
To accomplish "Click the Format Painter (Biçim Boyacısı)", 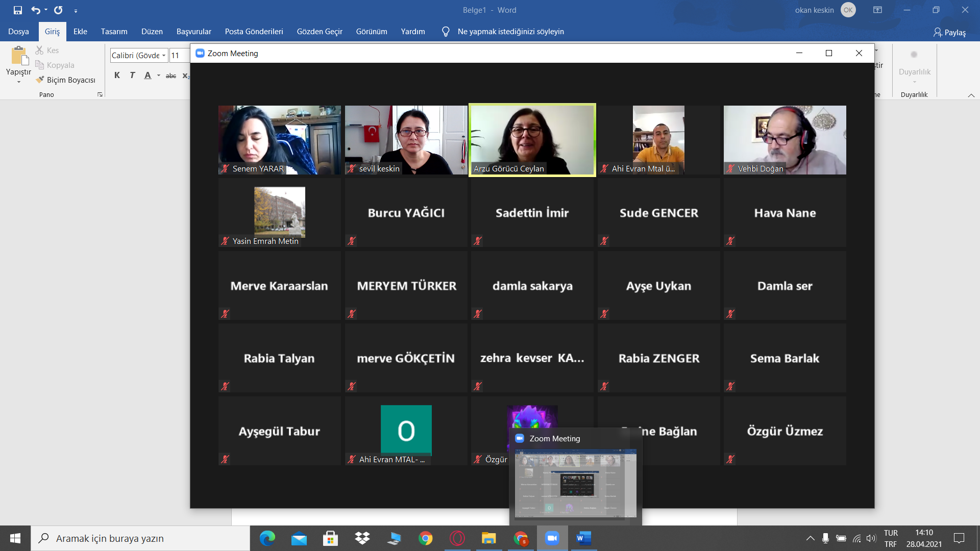I will (66, 80).
